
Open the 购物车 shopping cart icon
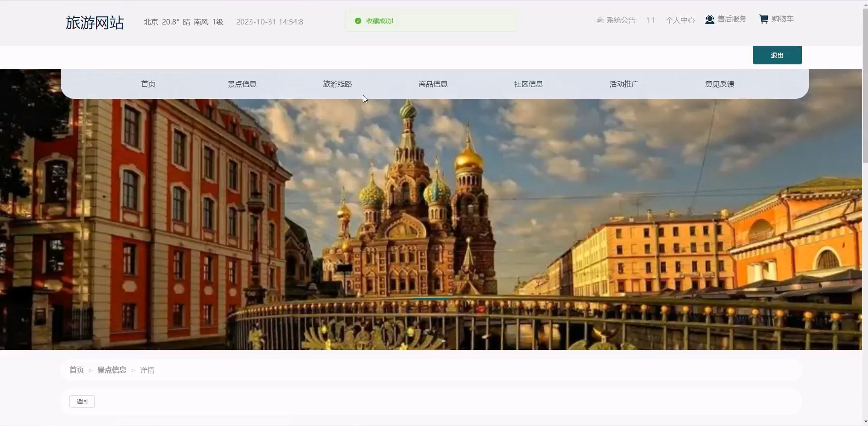[764, 19]
